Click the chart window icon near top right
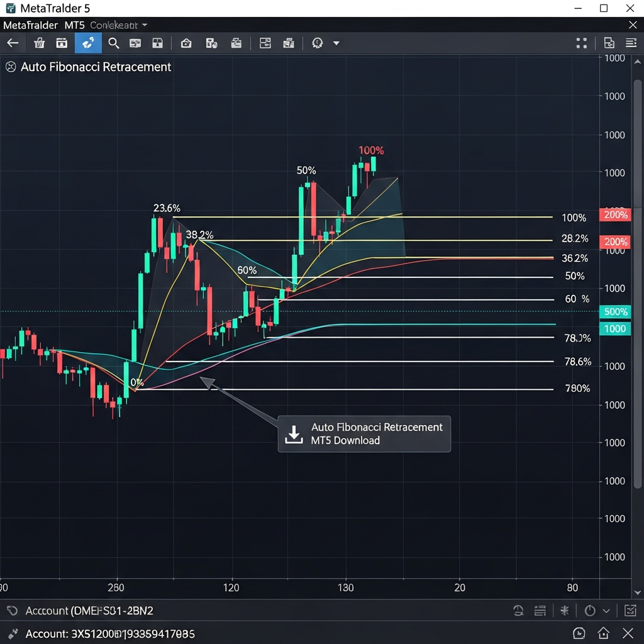 tap(609, 43)
